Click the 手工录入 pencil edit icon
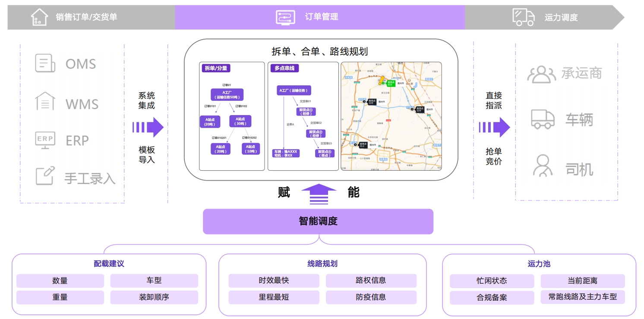 tap(45, 176)
